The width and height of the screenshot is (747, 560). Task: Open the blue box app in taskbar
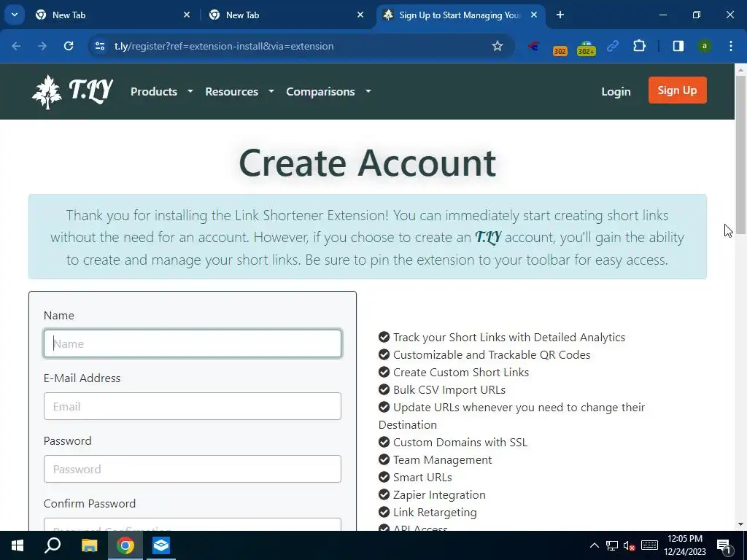[161, 545]
